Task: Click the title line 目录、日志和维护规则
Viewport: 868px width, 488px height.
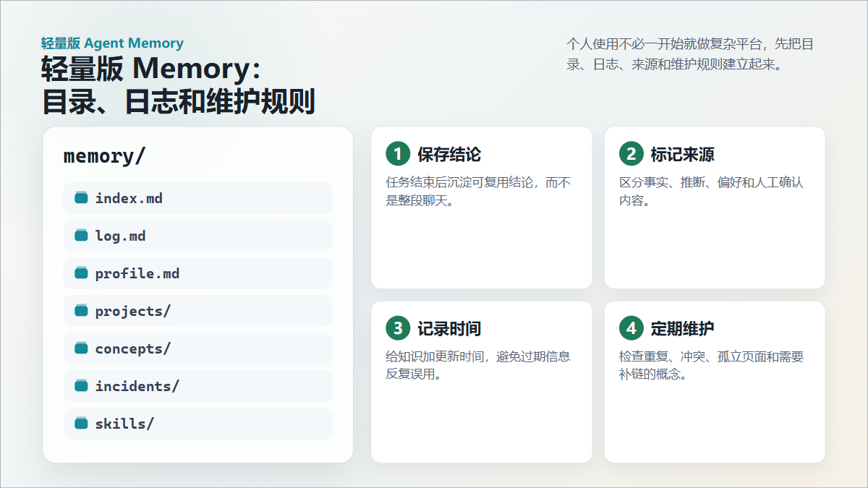Action: coord(179,102)
